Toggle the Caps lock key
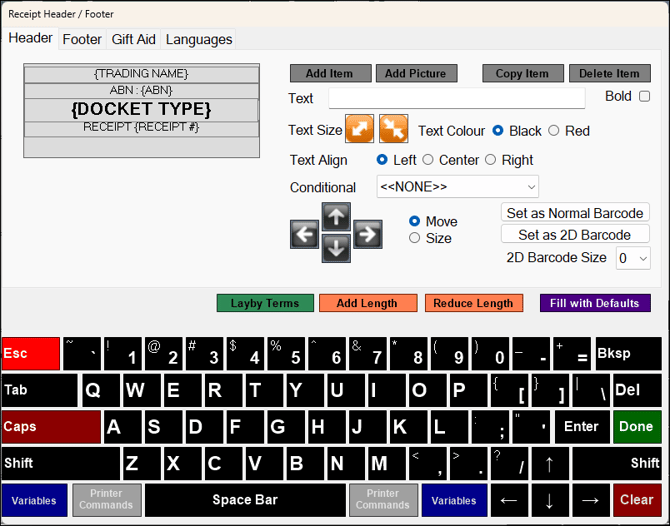This screenshot has height=526, width=670. (51, 427)
